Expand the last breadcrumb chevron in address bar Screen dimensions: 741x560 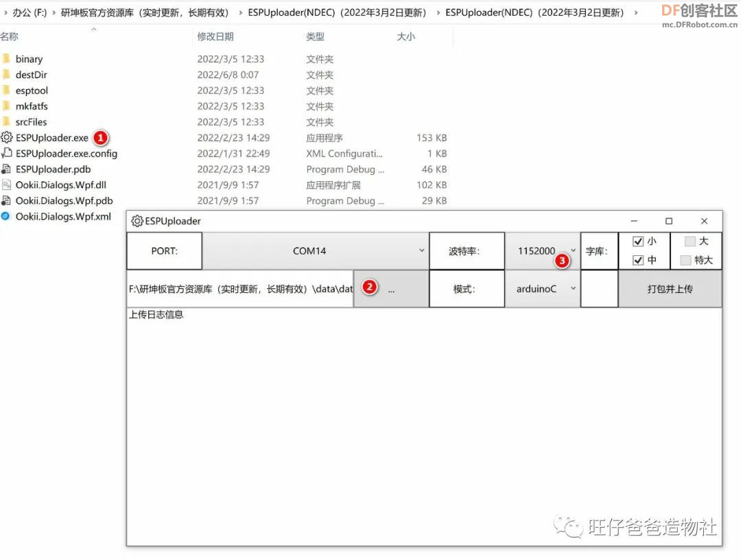click(636, 12)
